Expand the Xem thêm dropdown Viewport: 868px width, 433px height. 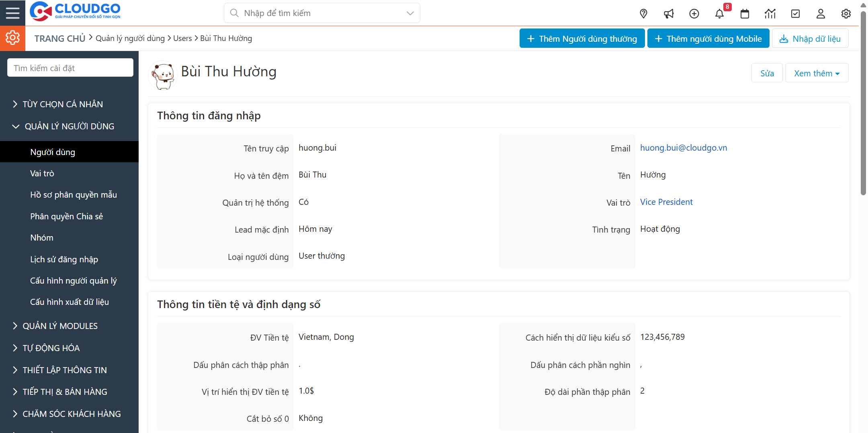pos(817,73)
